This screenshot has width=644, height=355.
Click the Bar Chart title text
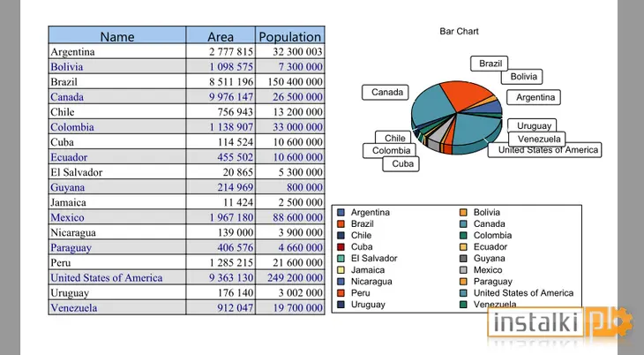point(459,31)
